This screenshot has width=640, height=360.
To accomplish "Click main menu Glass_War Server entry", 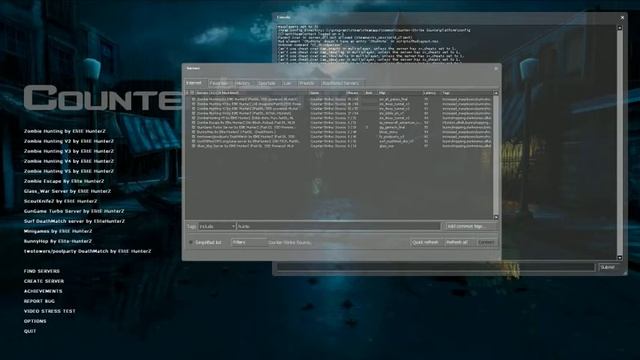I will tap(67, 191).
